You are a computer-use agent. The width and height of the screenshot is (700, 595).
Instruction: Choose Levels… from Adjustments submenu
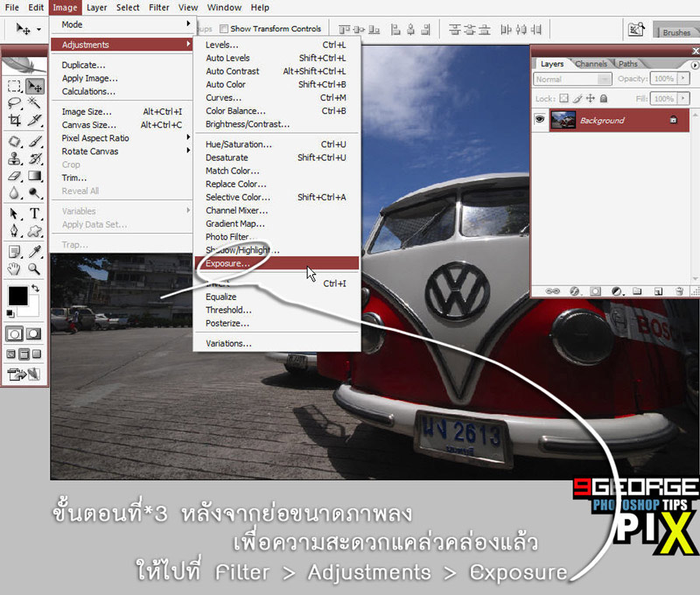tap(276, 45)
